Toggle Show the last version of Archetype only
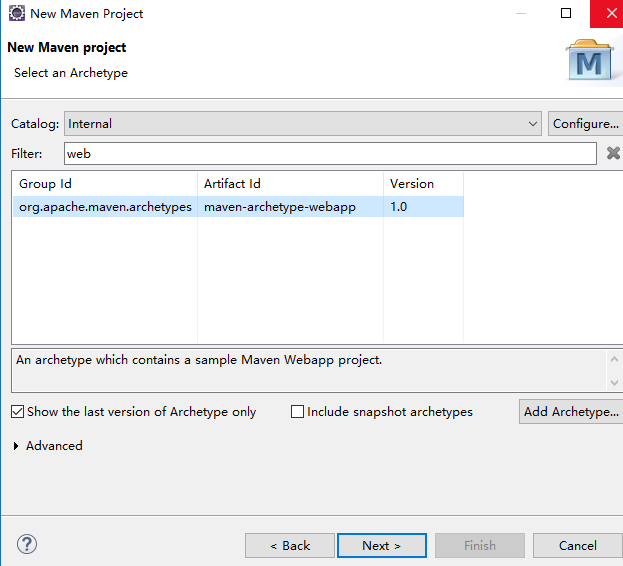This screenshot has width=623, height=566. 18,412
